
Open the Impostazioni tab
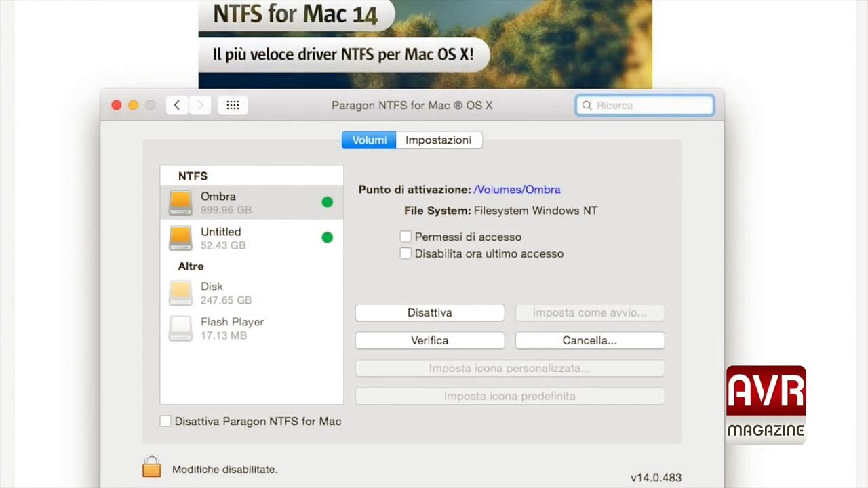pyautogui.click(x=439, y=140)
